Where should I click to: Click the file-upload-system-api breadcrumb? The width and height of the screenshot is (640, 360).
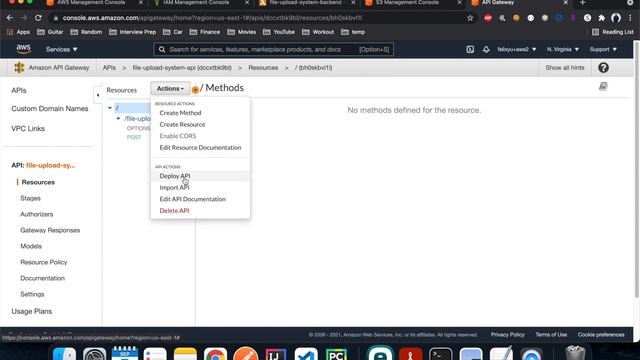click(182, 68)
